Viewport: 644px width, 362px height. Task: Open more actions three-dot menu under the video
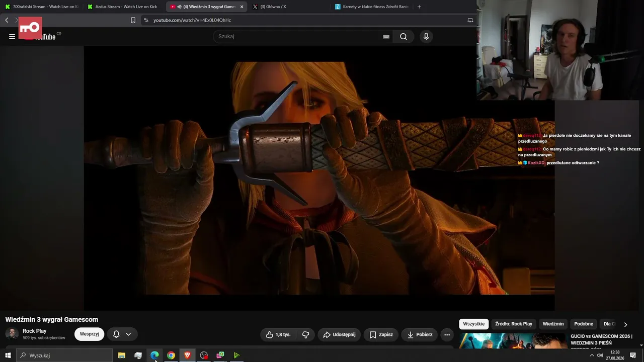point(447,334)
